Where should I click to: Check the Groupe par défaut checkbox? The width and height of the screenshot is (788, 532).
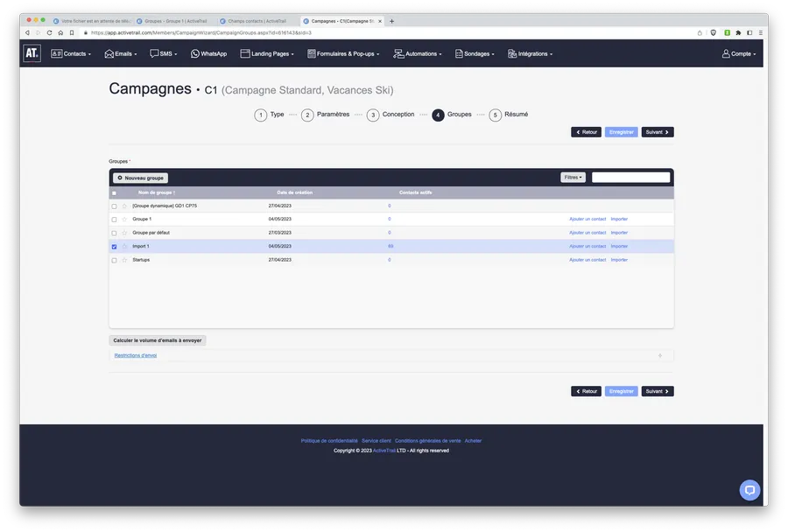(x=114, y=233)
